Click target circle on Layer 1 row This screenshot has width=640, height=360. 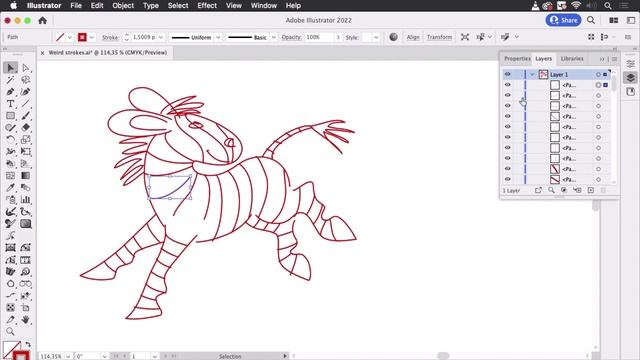point(598,75)
